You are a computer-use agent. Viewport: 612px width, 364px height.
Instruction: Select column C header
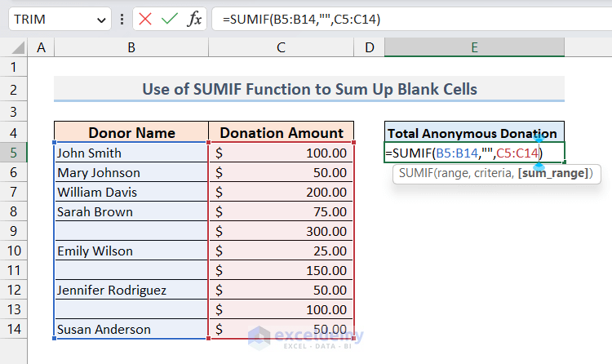tap(281, 49)
